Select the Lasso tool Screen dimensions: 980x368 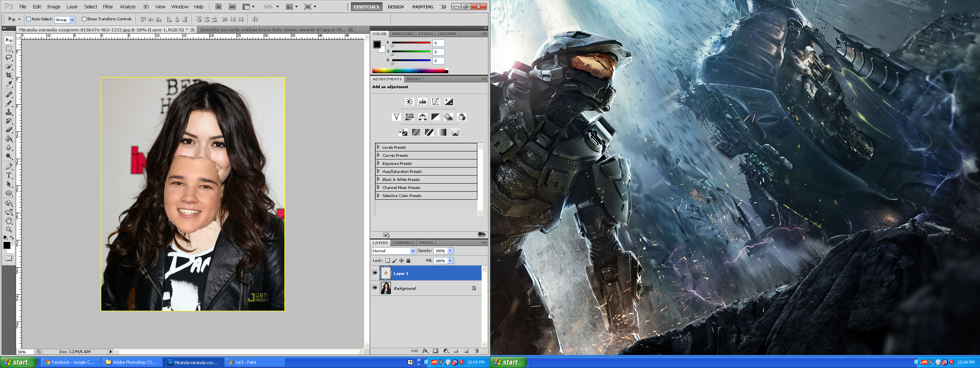click(9, 58)
